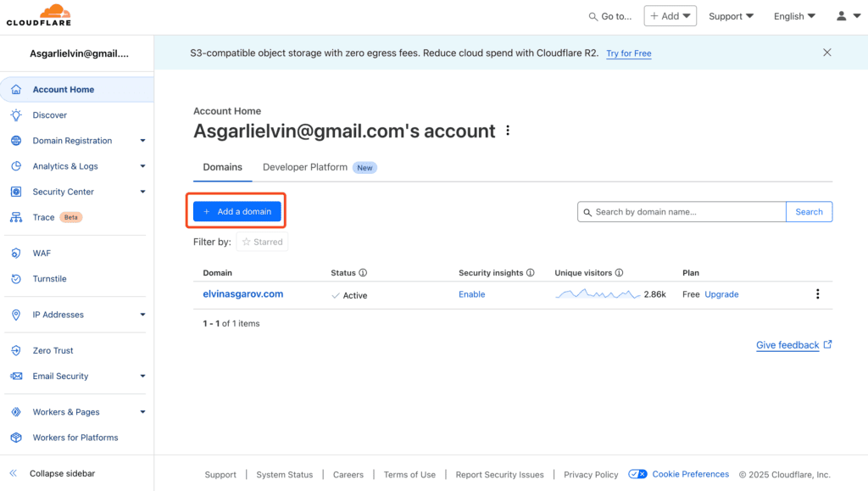The image size is (868, 491).
Task: Click the Add a domain button
Action: 237,211
